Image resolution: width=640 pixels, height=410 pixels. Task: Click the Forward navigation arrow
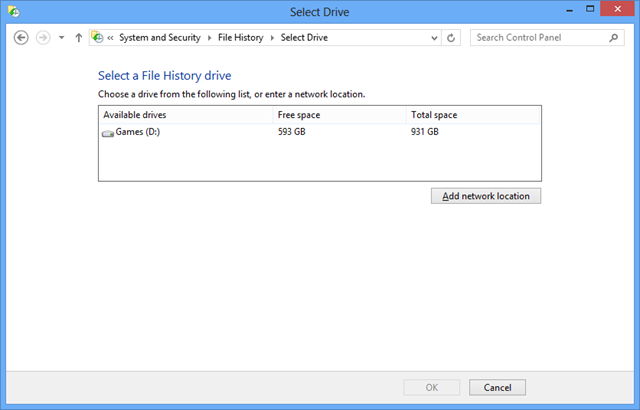coord(43,38)
